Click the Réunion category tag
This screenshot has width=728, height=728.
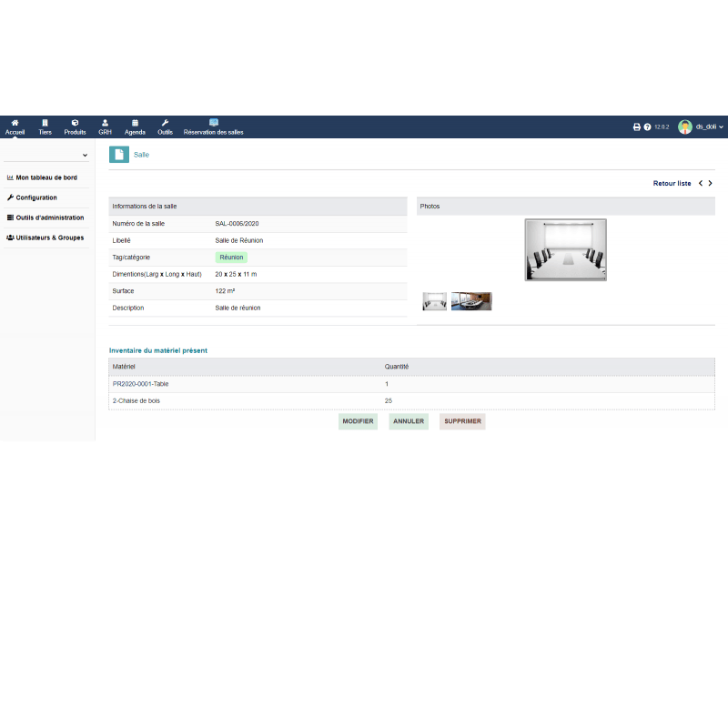click(231, 258)
